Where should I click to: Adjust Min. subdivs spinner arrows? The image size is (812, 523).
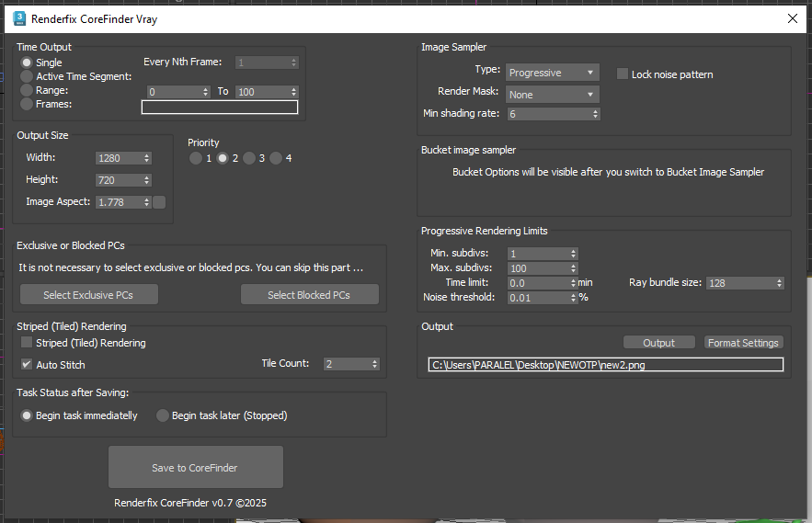point(573,253)
